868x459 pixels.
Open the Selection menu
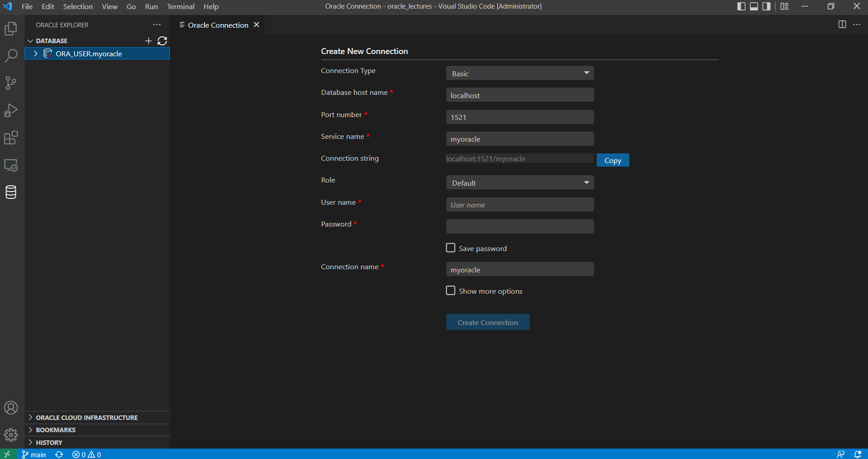[78, 6]
